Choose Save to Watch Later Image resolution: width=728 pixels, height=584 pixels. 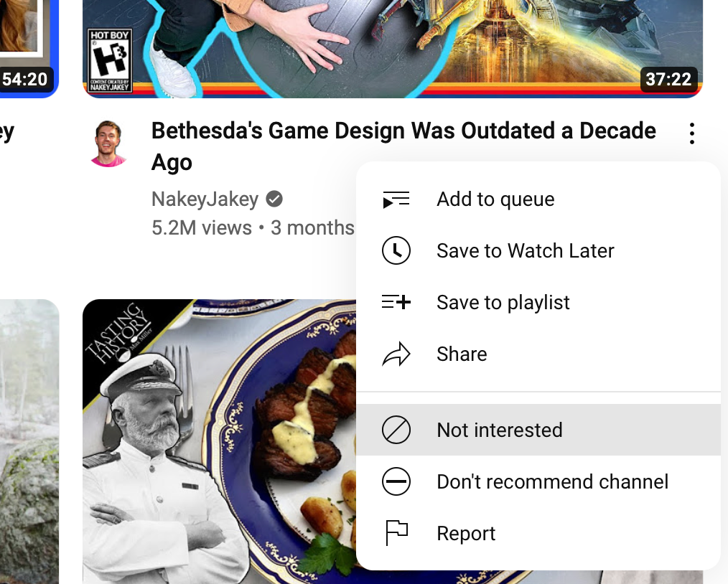tap(538, 250)
